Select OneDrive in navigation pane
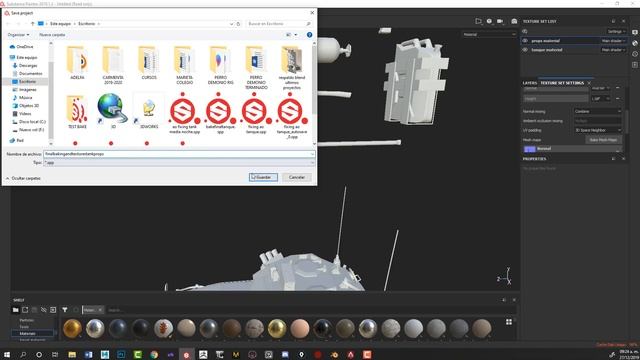Image resolution: width=640 pixels, height=360 pixels. 25,47
